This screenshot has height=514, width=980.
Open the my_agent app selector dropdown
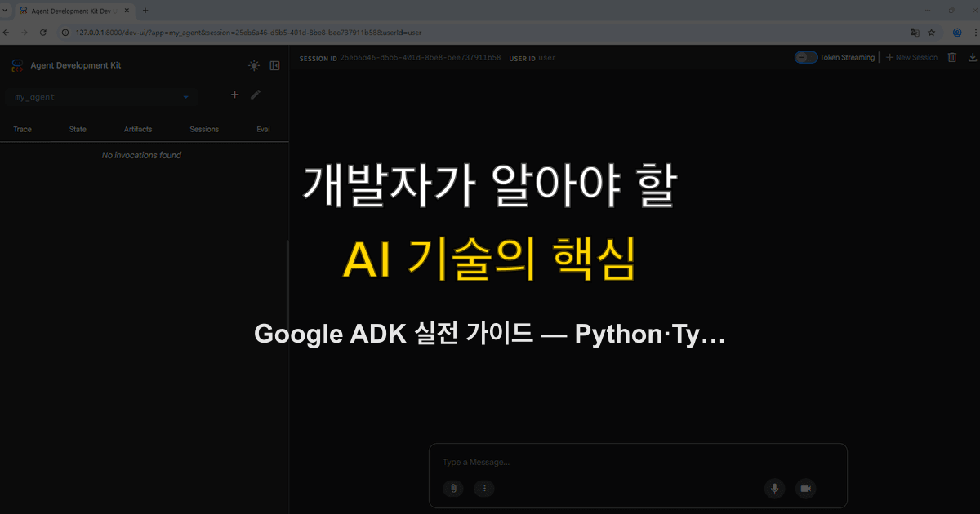(x=101, y=97)
